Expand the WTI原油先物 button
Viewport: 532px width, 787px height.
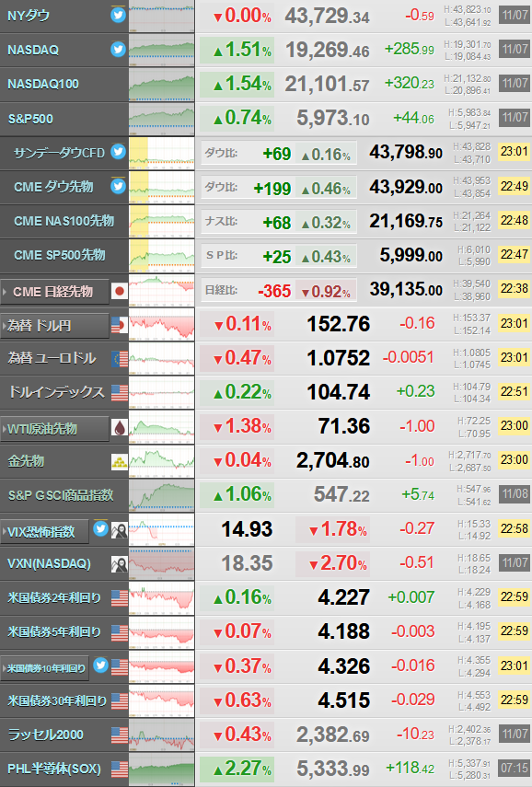tap(54, 429)
